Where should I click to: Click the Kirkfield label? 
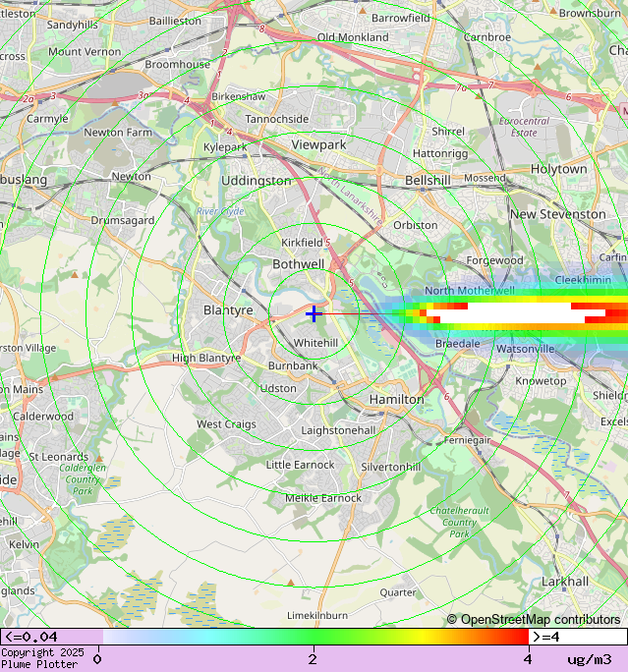click(x=302, y=242)
